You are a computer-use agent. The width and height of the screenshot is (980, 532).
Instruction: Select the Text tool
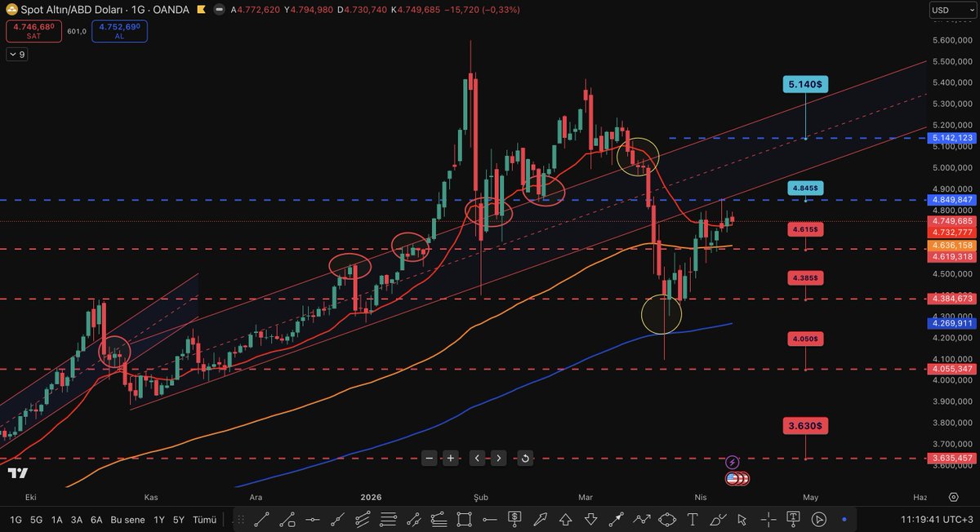[693, 519]
